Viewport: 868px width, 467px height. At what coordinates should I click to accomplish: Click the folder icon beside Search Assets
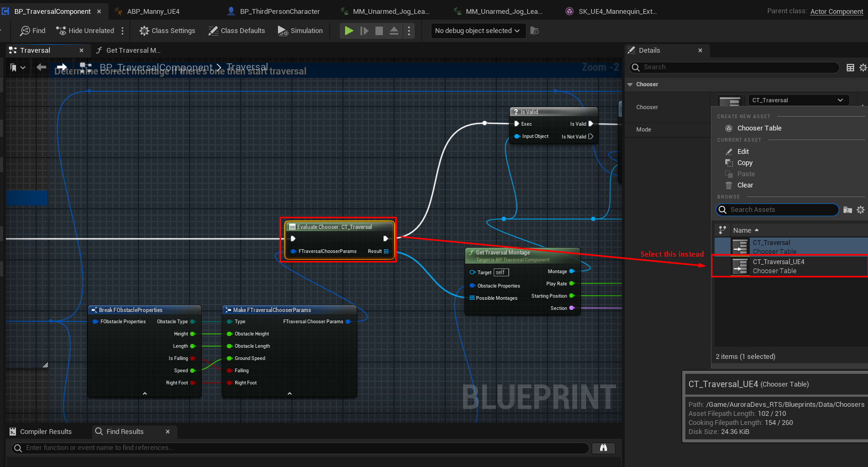point(848,210)
